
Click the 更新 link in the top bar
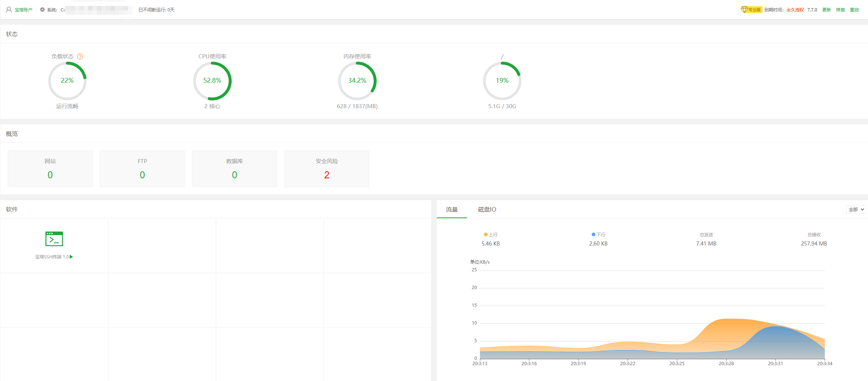[x=826, y=10]
